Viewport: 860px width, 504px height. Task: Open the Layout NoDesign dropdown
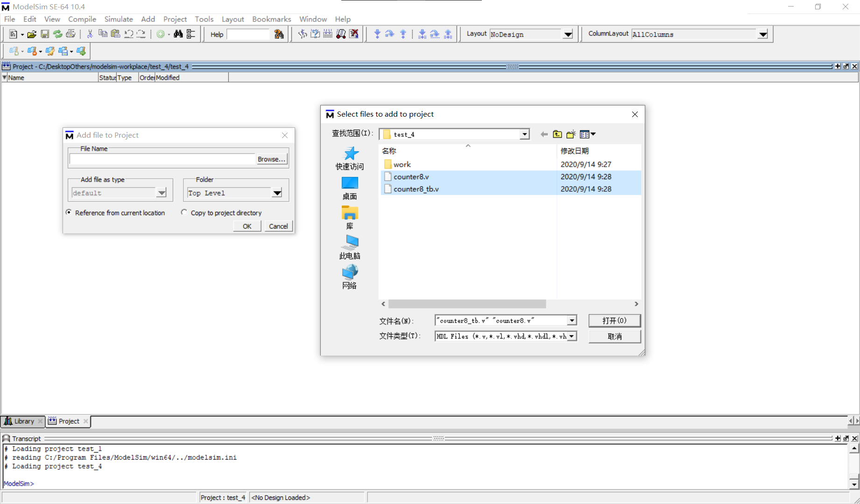coord(568,34)
